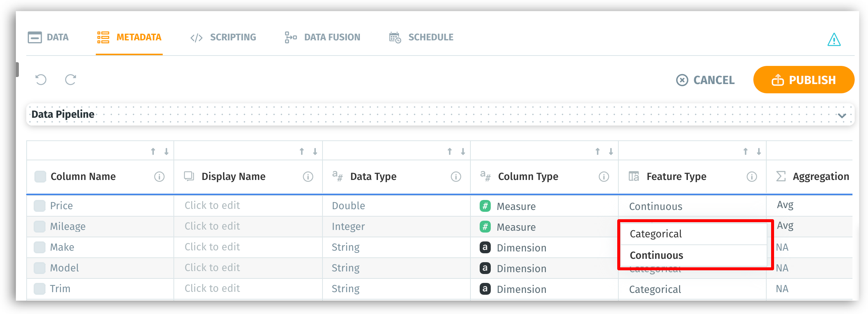Viewport: 868px width, 314px height.
Task: Sort Data Type descending with down arrow
Action: pyautogui.click(x=463, y=151)
